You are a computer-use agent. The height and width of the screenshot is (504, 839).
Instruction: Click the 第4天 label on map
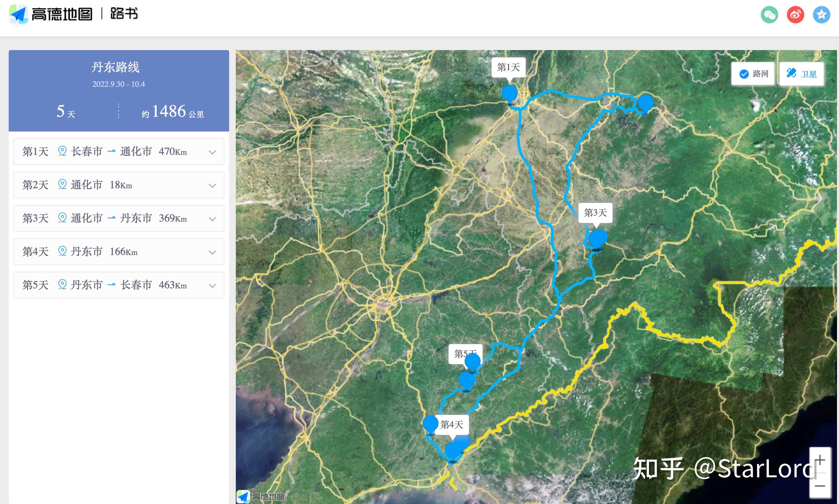tap(452, 425)
